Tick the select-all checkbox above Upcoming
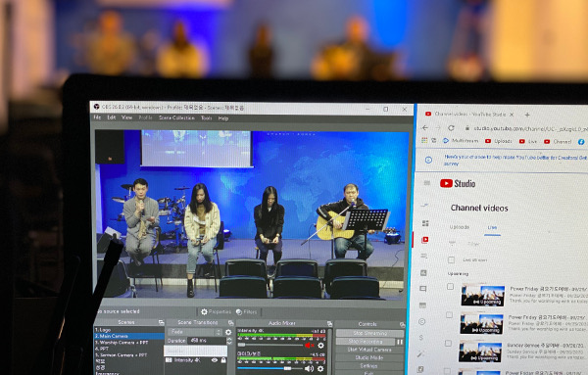 [451, 259]
